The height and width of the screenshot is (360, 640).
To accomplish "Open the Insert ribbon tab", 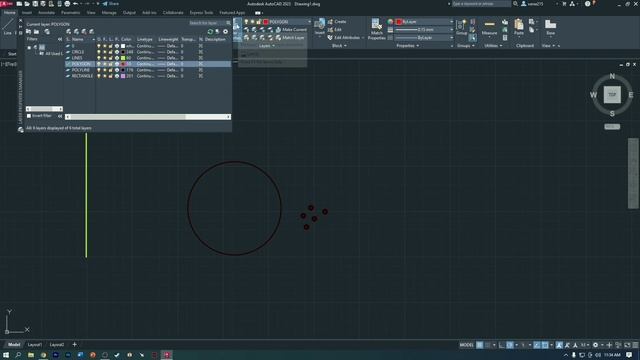I will [x=27, y=13].
